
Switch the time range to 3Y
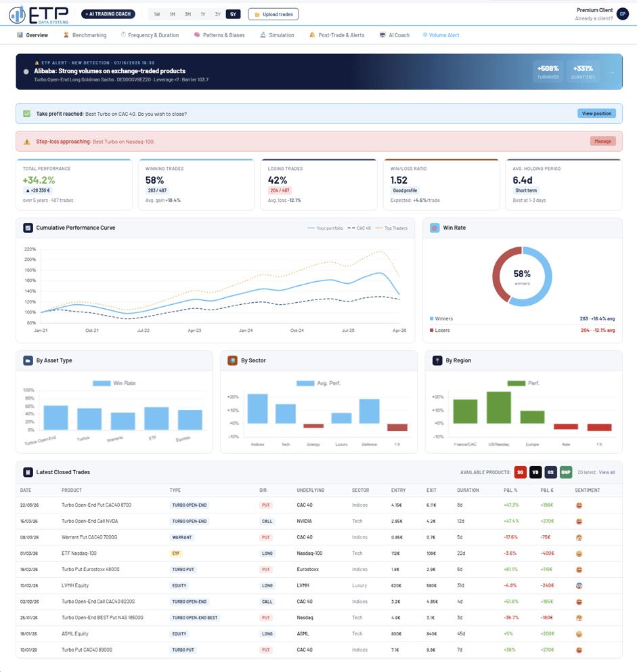coord(217,14)
